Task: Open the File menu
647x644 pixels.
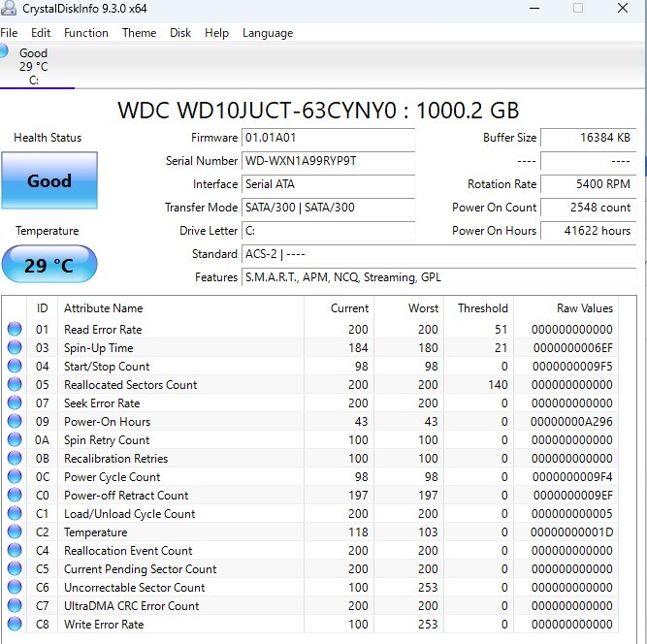Action: [9, 33]
